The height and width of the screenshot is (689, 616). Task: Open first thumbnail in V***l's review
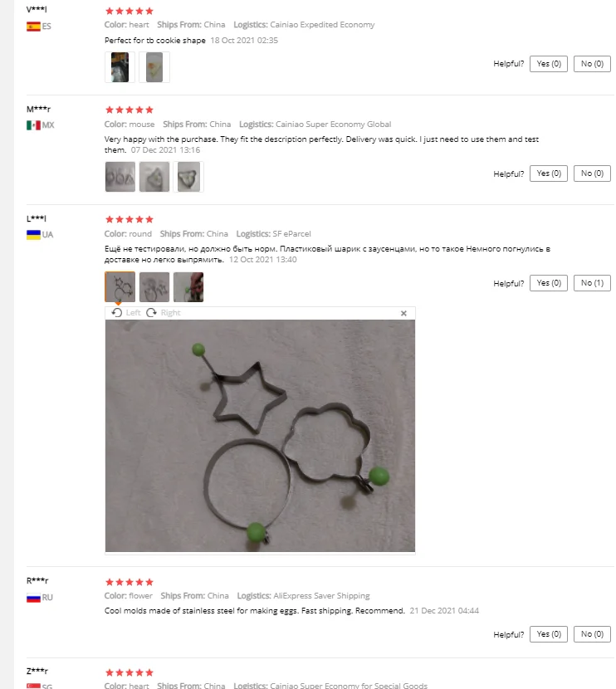pyautogui.click(x=120, y=67)
